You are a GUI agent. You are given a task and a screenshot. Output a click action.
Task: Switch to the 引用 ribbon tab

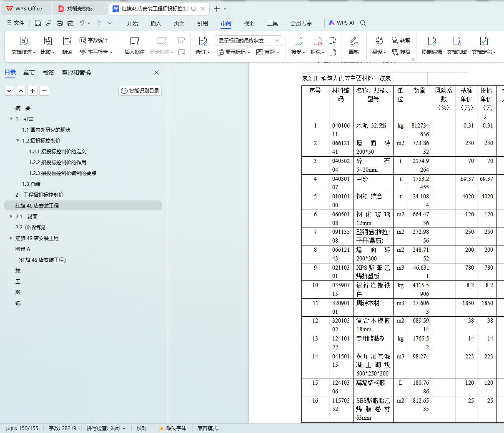tap(203, 23)
